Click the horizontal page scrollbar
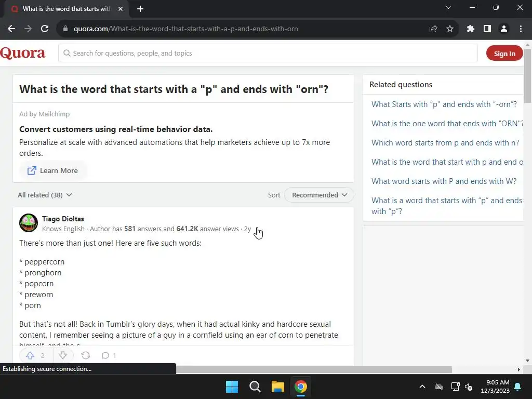532x399 pixels. click(x=312, y=369)
